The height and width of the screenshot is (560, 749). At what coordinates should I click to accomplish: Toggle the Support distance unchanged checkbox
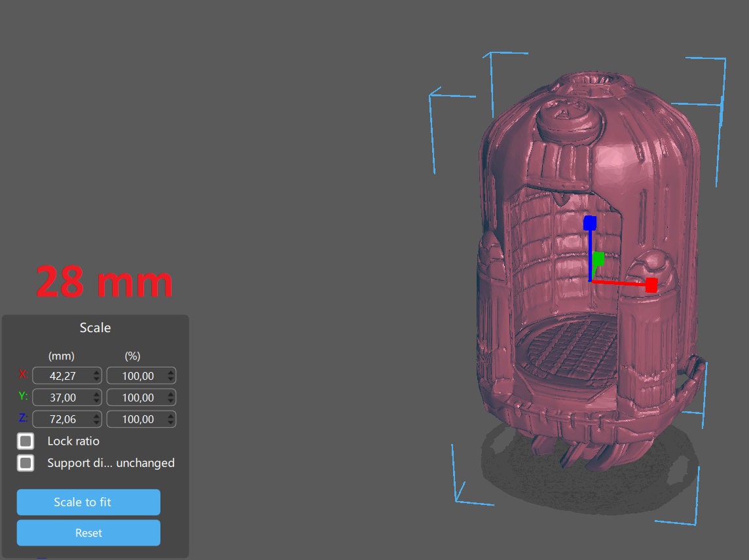click(26, 463)
